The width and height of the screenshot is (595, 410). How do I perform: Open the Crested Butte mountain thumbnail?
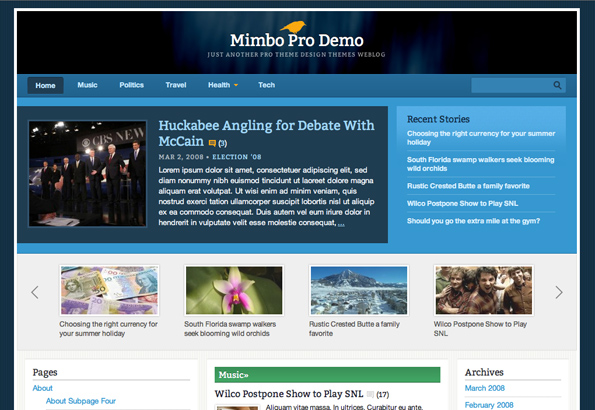359,290
